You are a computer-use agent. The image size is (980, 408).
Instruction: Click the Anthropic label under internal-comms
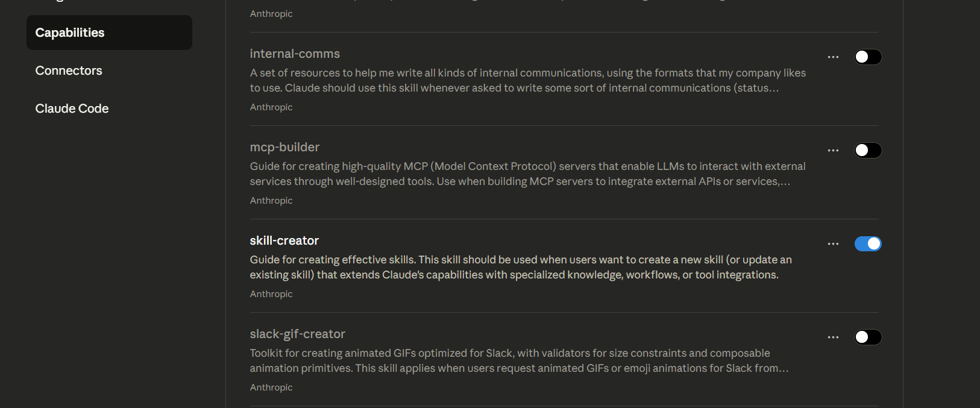(x=271, y=107)
